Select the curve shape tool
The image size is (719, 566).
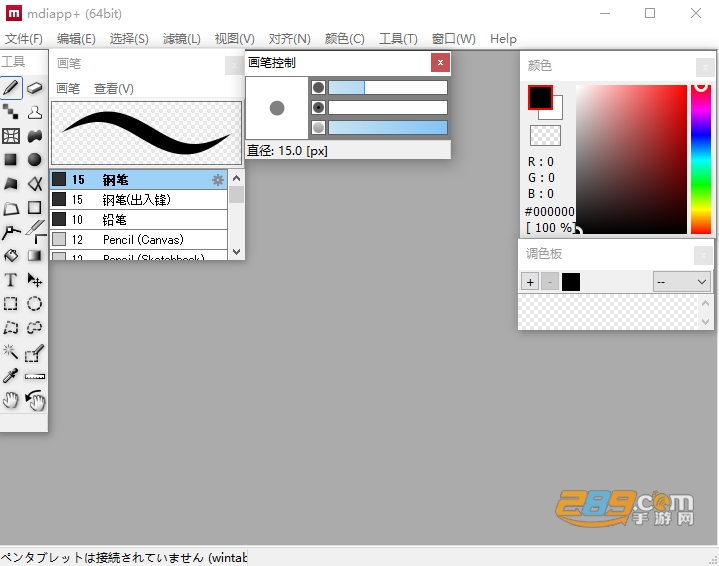coord(35,183)
